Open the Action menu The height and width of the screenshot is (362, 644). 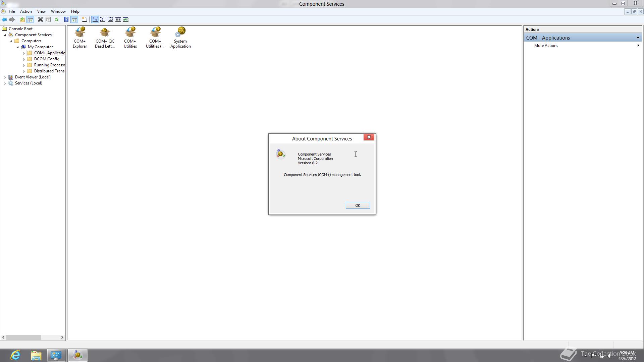tap(26, 11)
